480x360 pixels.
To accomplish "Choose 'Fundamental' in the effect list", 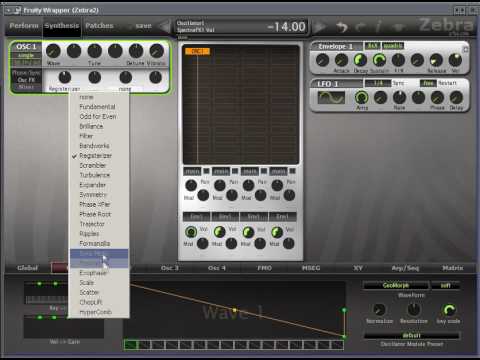I will tap(99, 107).
